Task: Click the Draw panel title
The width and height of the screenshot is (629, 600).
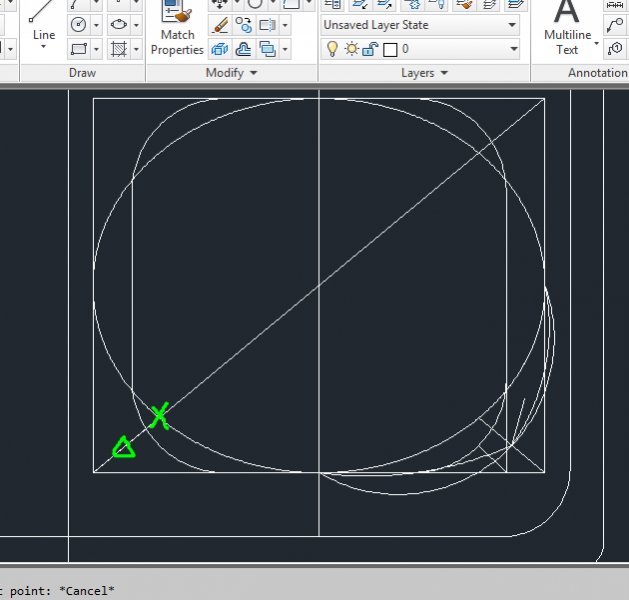Action: point(82,73)
